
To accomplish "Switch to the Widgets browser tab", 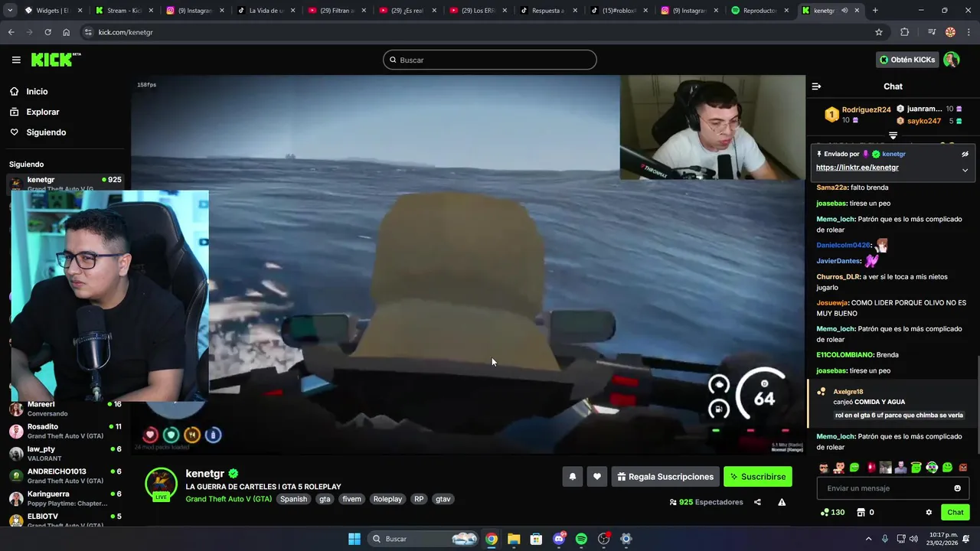I will [51, 11].
